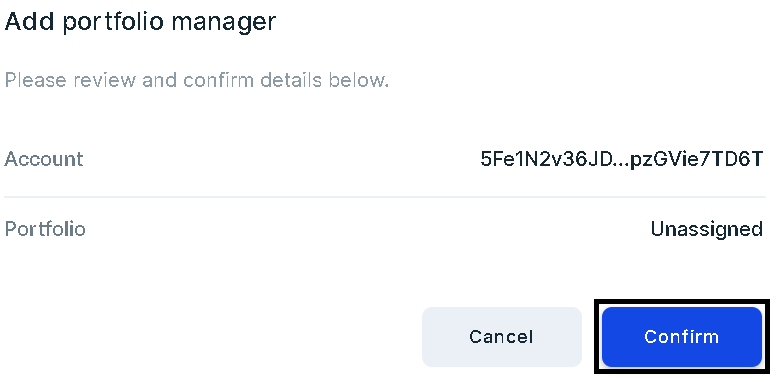Dismiss the dialog using Cancel

pyautogui.click(x=501, y=337)
